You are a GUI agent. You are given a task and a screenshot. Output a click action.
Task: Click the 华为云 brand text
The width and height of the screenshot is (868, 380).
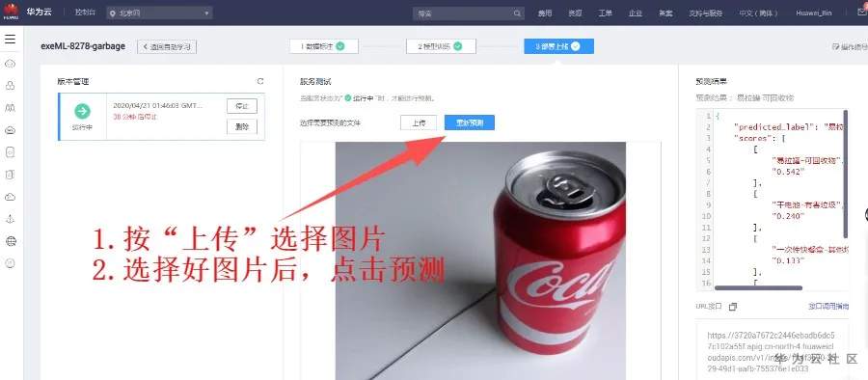39,13
